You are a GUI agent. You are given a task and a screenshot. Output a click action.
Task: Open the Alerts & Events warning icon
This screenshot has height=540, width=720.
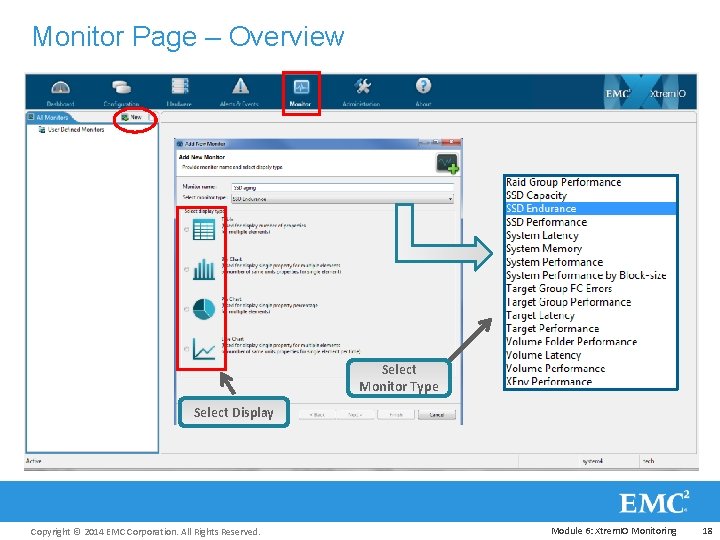240,86
